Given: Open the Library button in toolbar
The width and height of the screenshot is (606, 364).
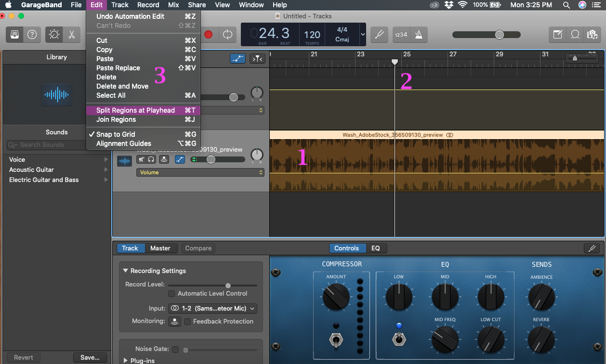Looking at the screenshot, I should click(x=15, y=35).
